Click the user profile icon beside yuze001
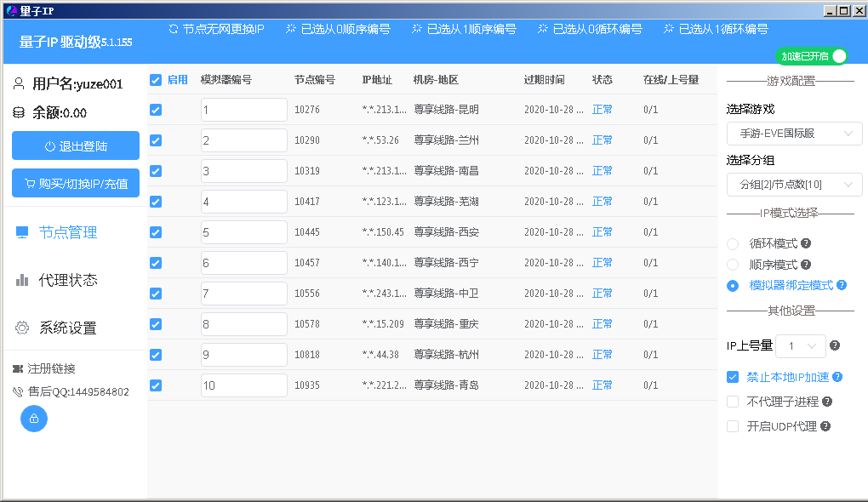This screenshot has width=868, height=502. coord(17,83)
